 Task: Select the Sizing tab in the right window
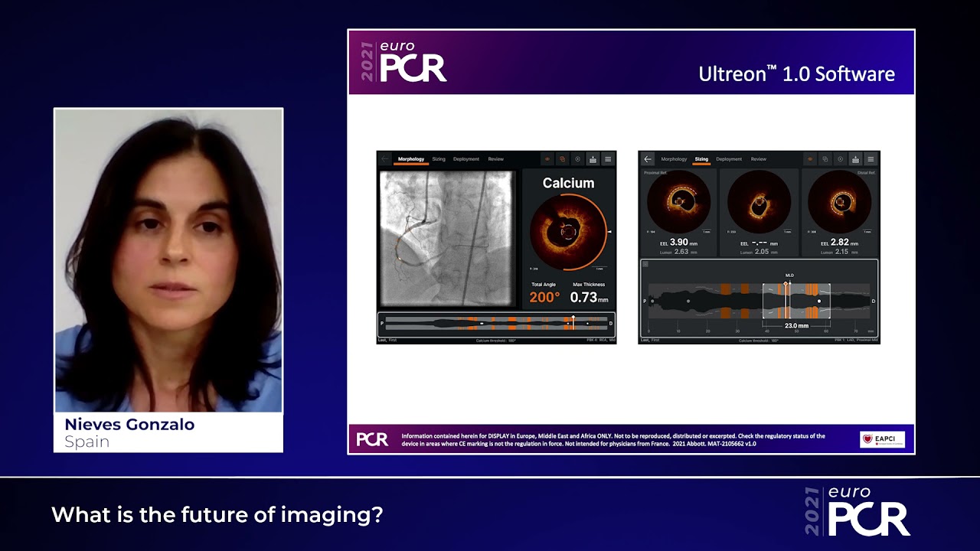point(701,159)
